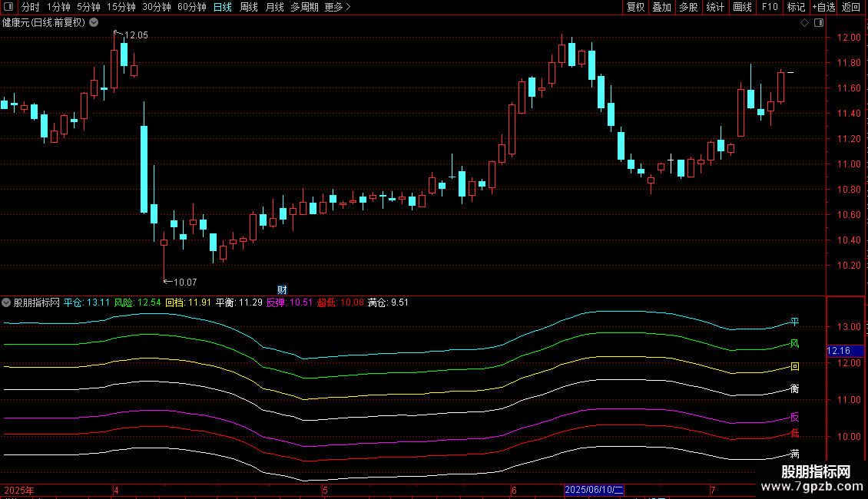
Task: Click the 超低: 10.08 indicator value
Action: coord(340,302)
